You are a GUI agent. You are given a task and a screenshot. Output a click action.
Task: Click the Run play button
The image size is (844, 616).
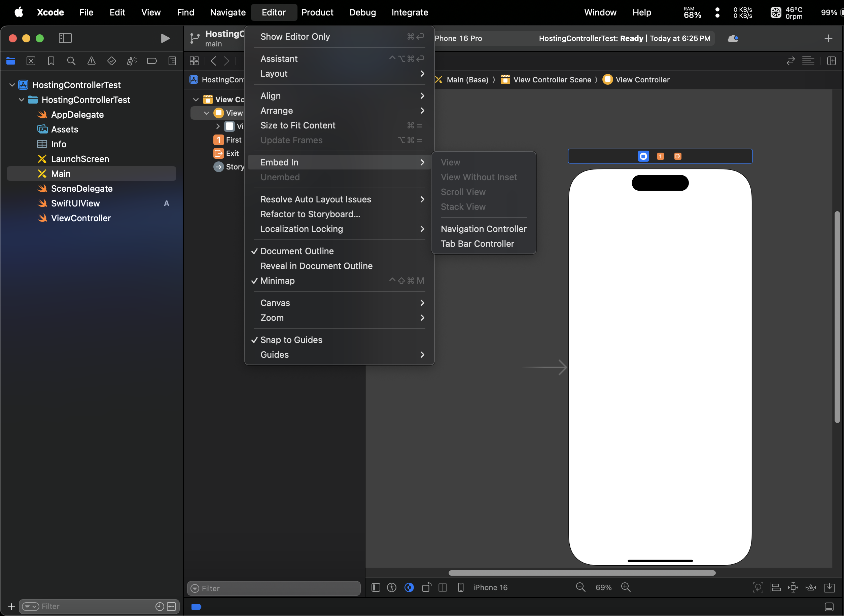(165, 38)
